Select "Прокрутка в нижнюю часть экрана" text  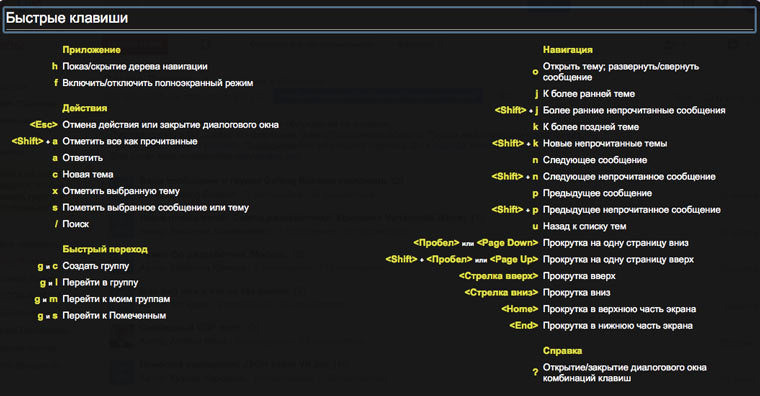coord(618,326)
